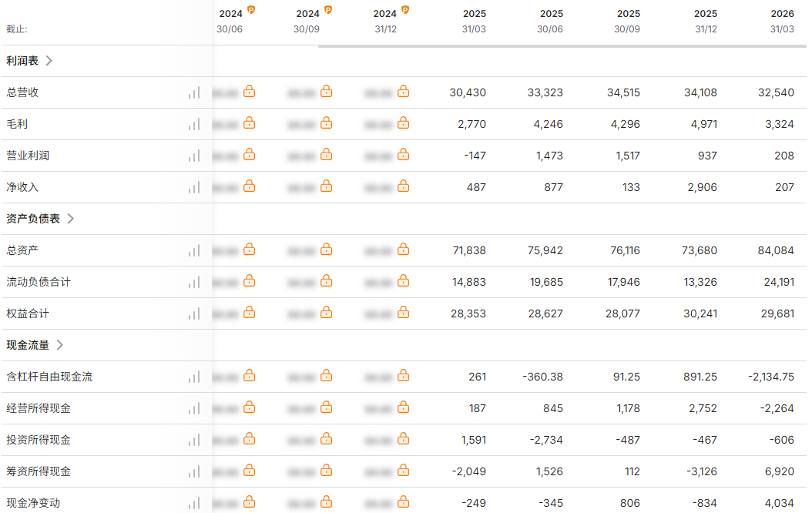812x513 pixels.
Task: Expand the 利润表 section chevron
Action: pos(49,61)
